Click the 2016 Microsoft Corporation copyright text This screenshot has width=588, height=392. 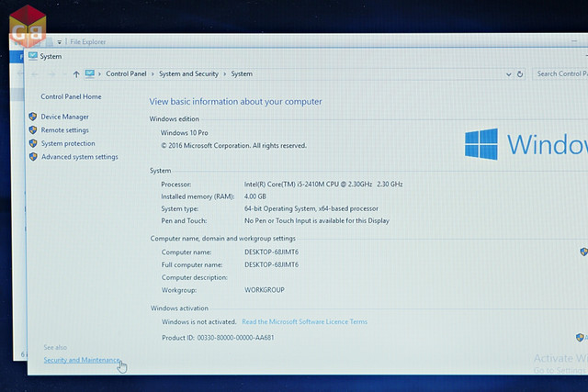[233, 145]
